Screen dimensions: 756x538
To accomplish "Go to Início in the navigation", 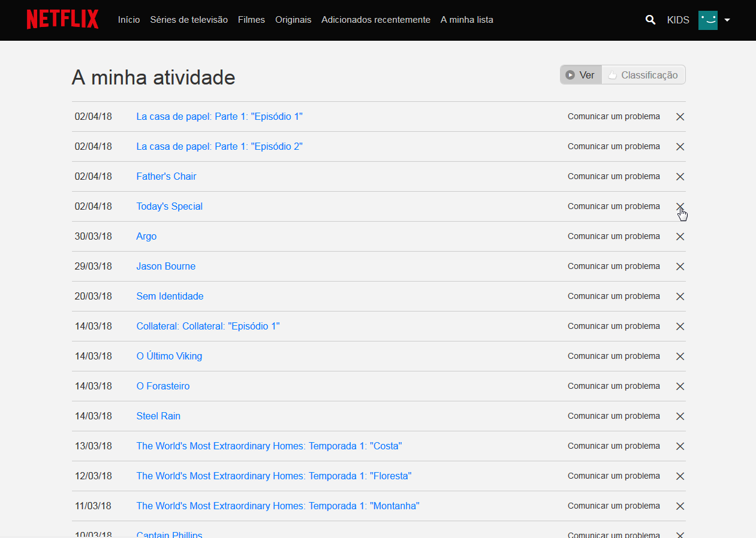I will pyautogui.click(x=129, y=20).
